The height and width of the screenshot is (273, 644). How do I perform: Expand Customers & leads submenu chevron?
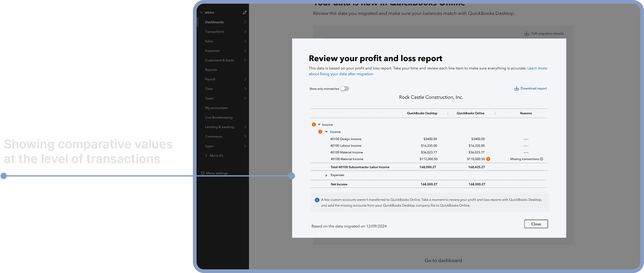[245, 60]
